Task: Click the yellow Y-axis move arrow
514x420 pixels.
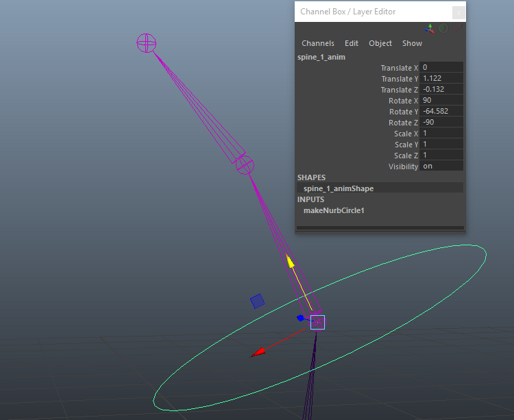Action: (291, 261)
